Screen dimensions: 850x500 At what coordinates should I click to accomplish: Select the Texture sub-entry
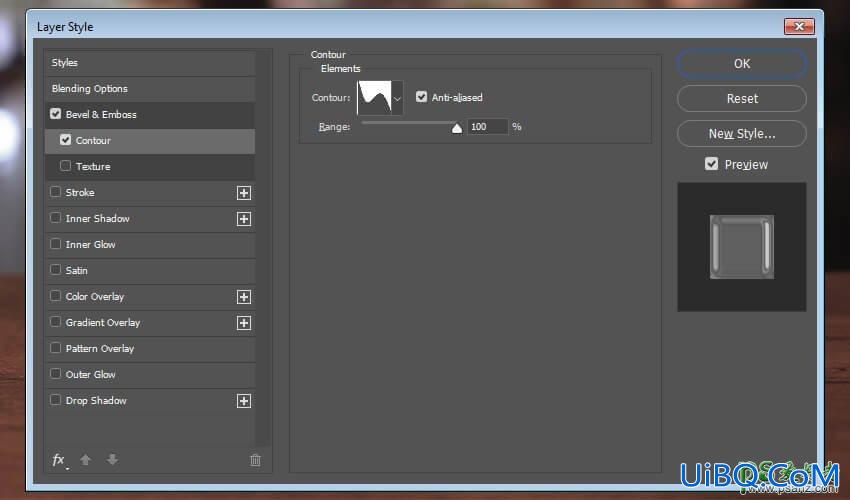coord(93,166)
